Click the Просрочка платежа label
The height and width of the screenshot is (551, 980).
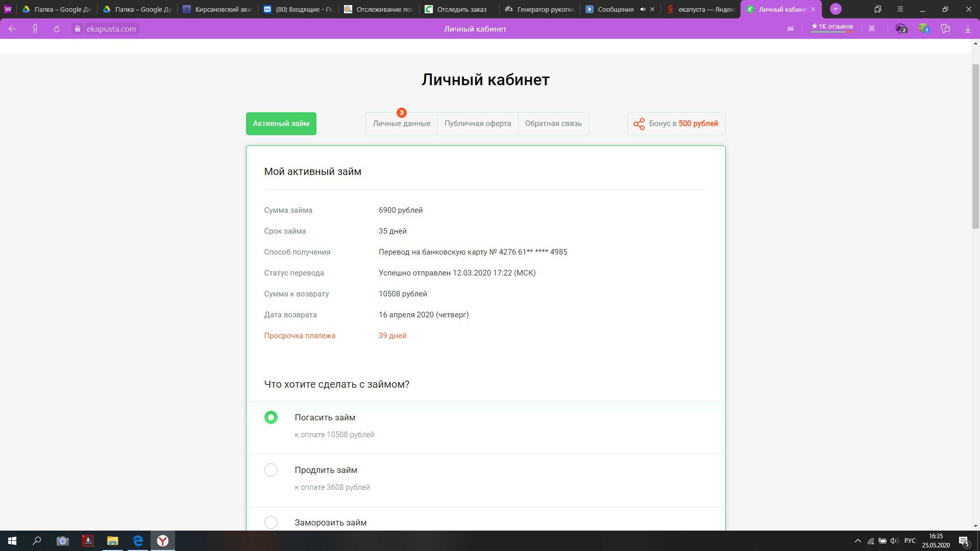[x=300, y=336]
